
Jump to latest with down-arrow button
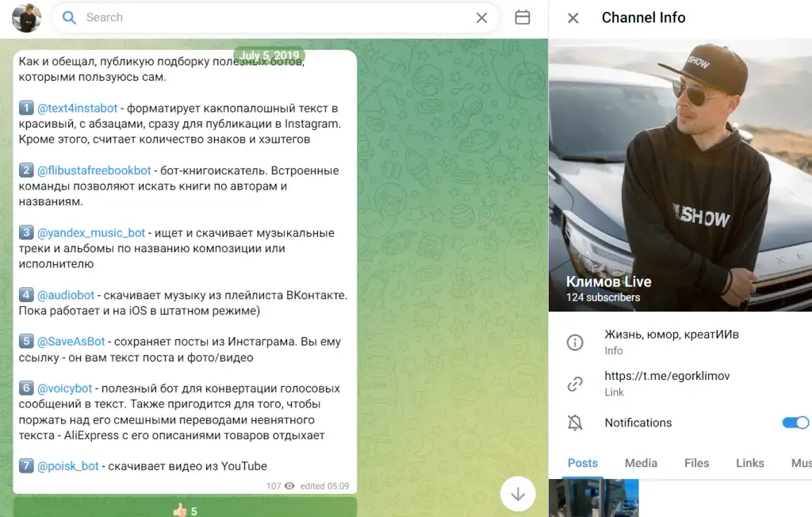[x=518, y=494]
